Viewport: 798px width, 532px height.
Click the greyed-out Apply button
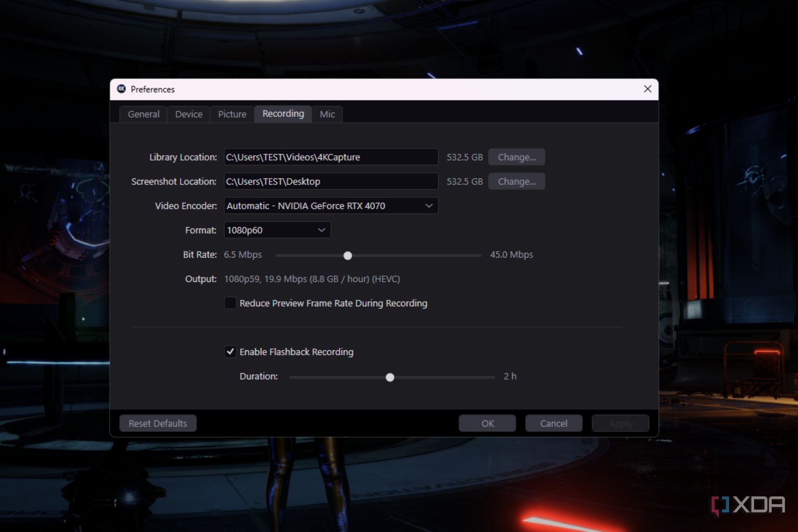click(620, 423)
